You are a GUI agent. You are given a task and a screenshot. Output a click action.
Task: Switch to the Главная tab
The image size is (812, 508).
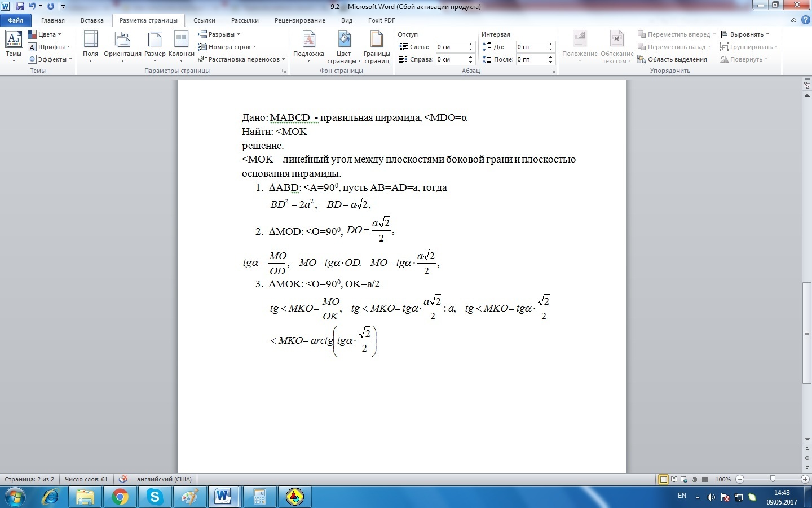[x=53, y=20]
